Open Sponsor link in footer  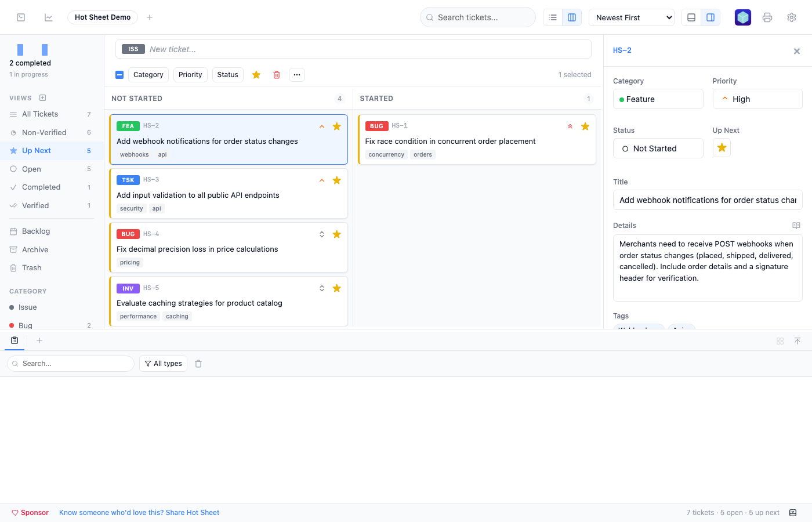point(30,513)
